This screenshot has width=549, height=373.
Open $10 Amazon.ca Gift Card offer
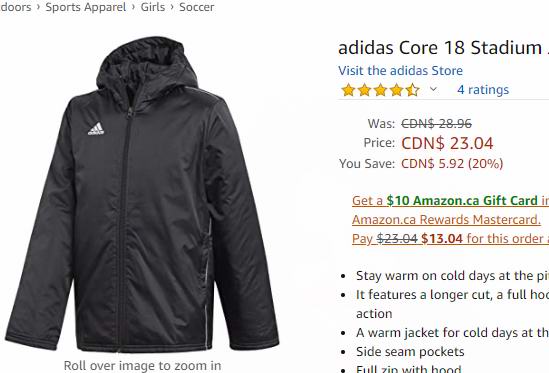coord(462,201)
